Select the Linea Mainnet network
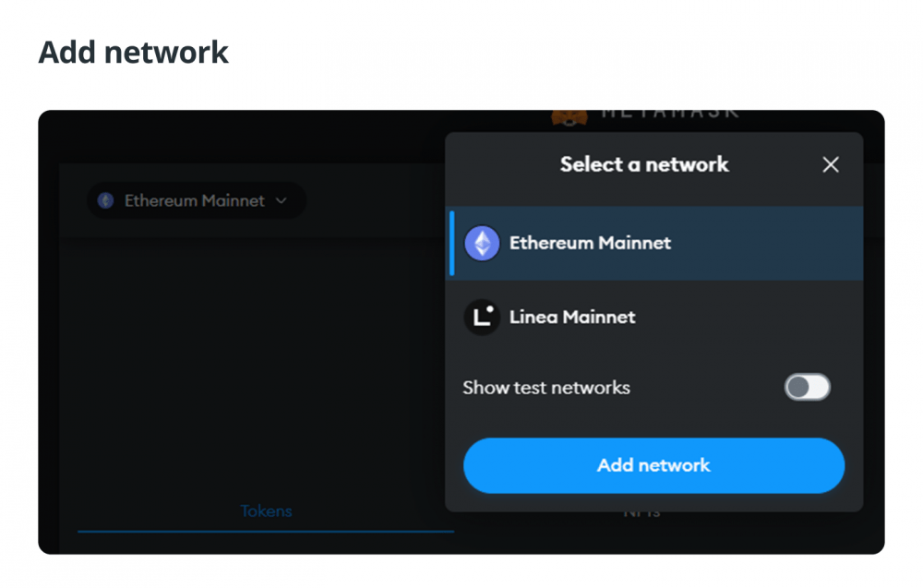 click(x=654, y=318)
